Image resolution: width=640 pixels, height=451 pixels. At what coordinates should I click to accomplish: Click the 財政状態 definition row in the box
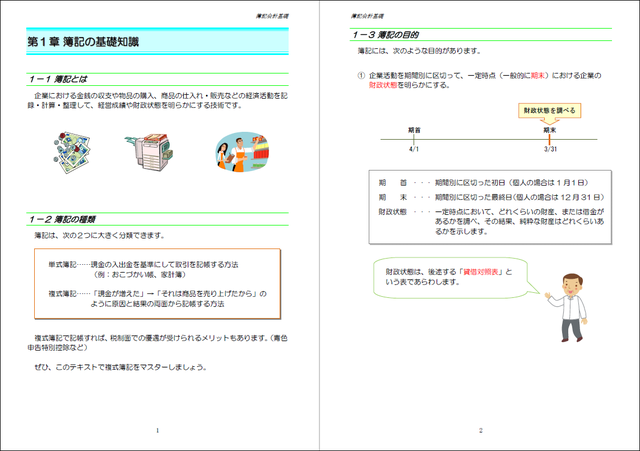[x=491, y=222]
